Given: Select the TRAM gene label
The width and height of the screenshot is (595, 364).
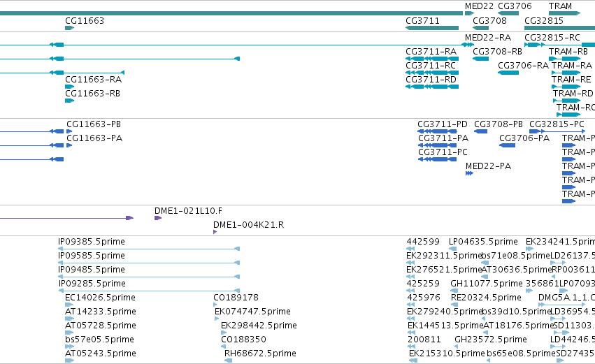Looking at the screenshot, I should point(560,6).
